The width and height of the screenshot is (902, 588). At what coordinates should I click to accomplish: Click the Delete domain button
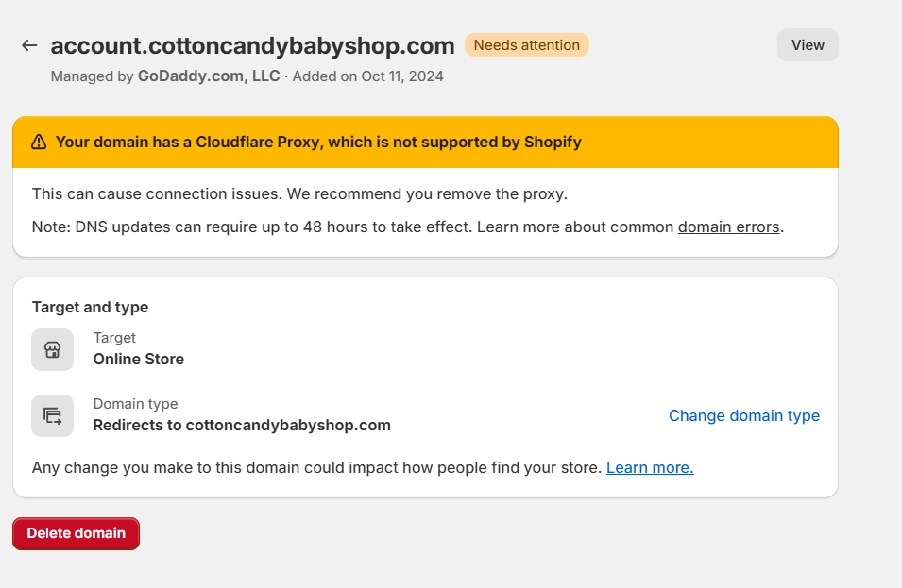click(76, 532)
